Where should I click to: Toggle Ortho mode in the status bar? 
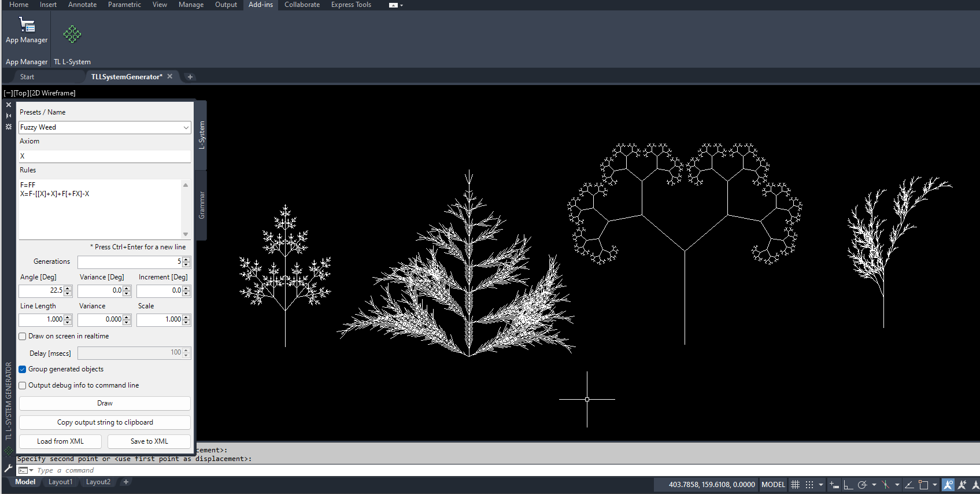tap(848, 485)
